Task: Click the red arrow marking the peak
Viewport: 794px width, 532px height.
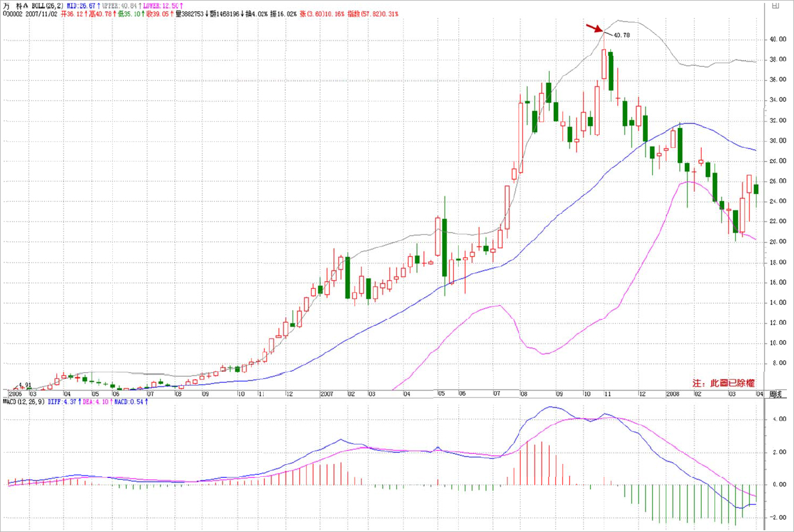Action: 594,28
